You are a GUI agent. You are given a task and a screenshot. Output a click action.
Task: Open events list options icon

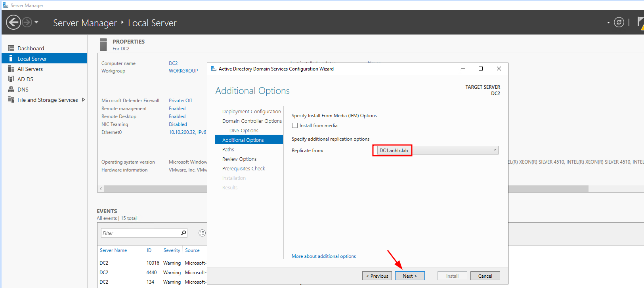[x=202, y=233]
